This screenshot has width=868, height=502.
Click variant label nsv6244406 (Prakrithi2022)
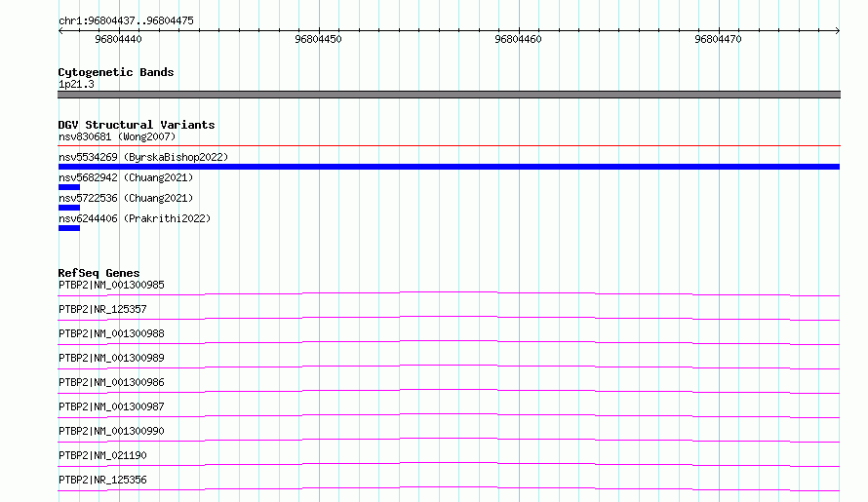click(135, 218)
